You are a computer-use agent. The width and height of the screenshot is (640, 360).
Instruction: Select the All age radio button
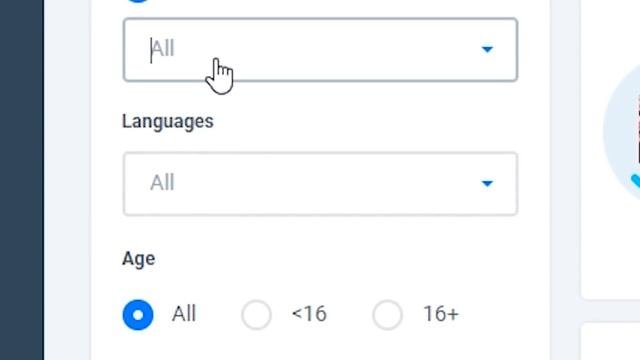(138, 315)
